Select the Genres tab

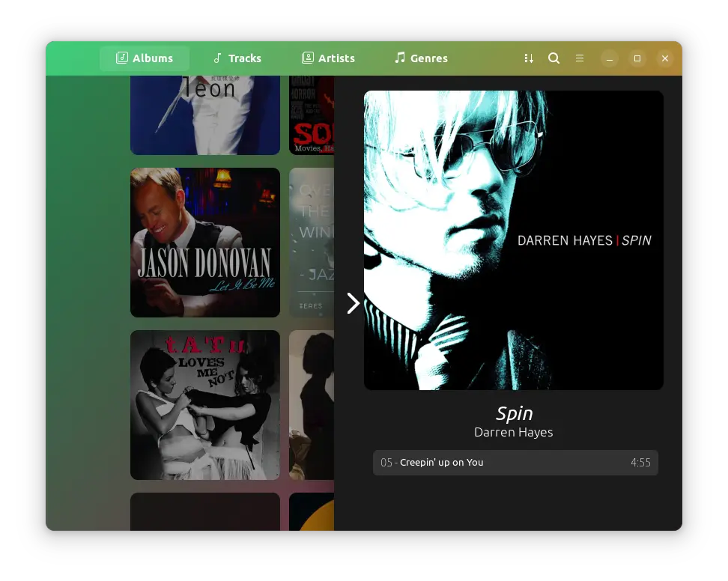421,58
